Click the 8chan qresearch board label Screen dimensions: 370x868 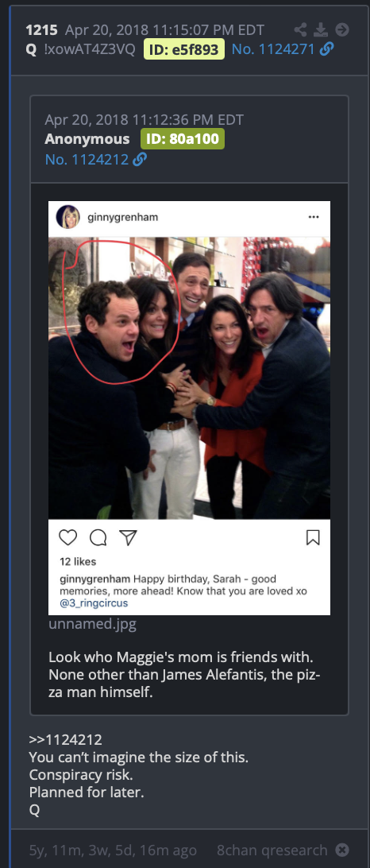[x=272, y=850]
